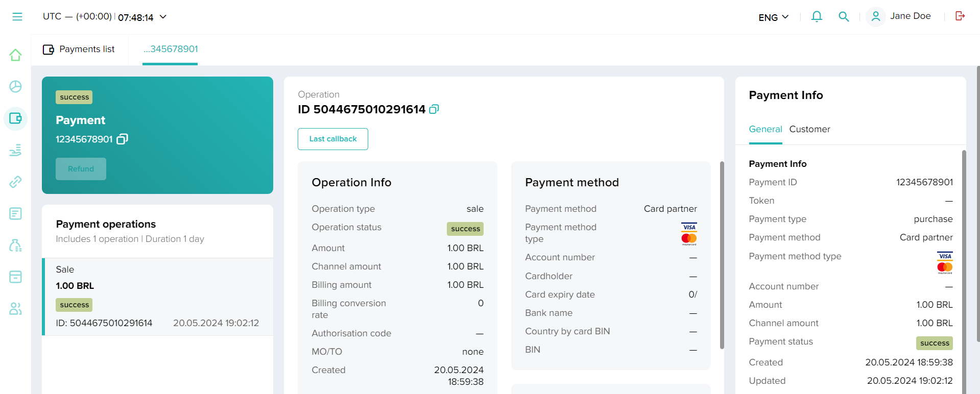This screenshot has height=394, width=980.
Task: Select the General tab in Payment Info
Action: click(x=765, y=129)
